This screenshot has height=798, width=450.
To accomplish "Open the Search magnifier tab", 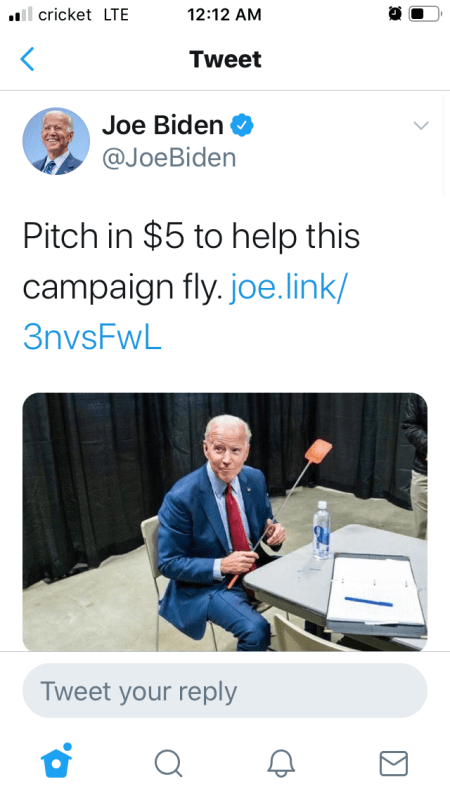I will point(168,763).
